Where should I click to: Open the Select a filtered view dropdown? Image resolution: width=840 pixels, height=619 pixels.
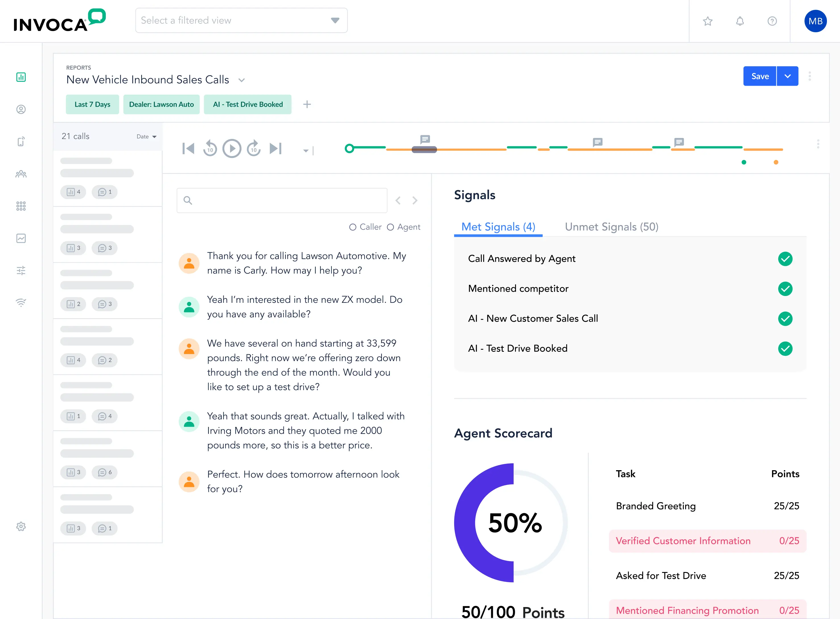tap(241, 20)
